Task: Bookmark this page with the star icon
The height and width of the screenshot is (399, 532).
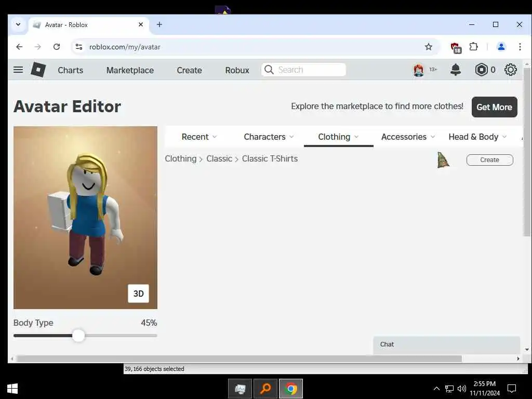Action: 429,47
